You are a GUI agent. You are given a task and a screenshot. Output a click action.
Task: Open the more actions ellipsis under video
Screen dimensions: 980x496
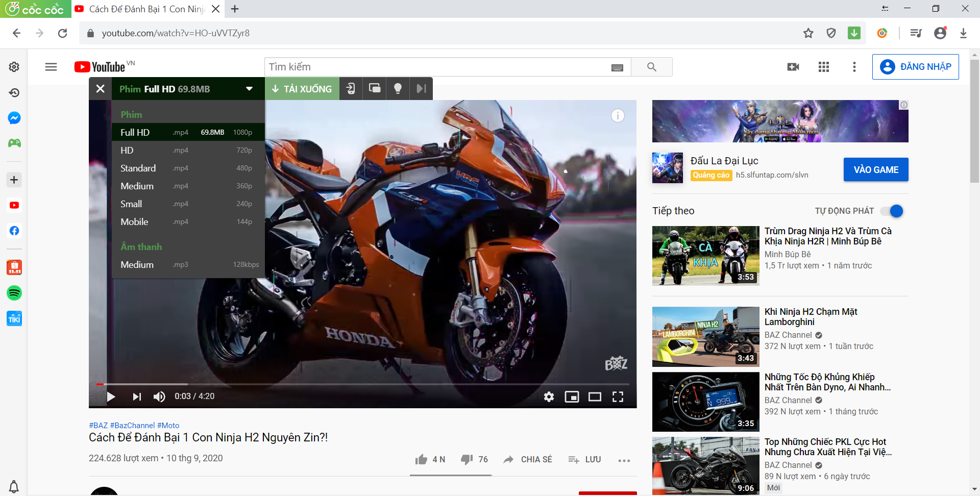click(x=624, y=460)
